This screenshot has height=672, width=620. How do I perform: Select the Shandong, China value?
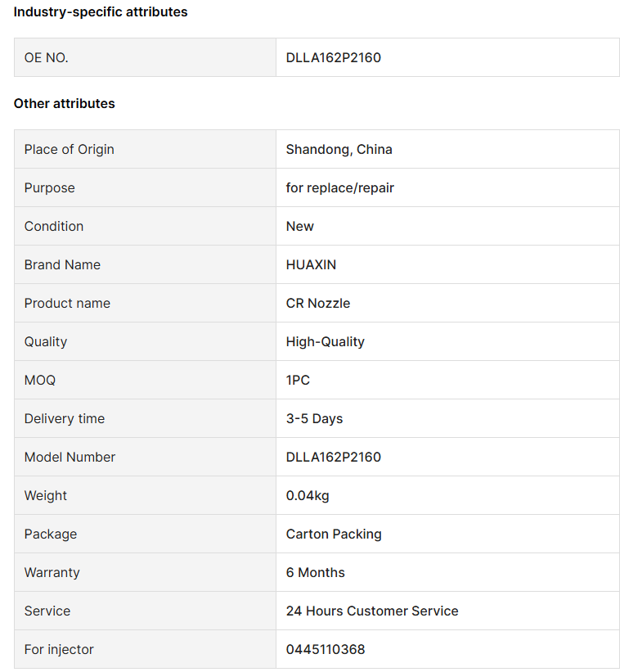coord(339,149)
